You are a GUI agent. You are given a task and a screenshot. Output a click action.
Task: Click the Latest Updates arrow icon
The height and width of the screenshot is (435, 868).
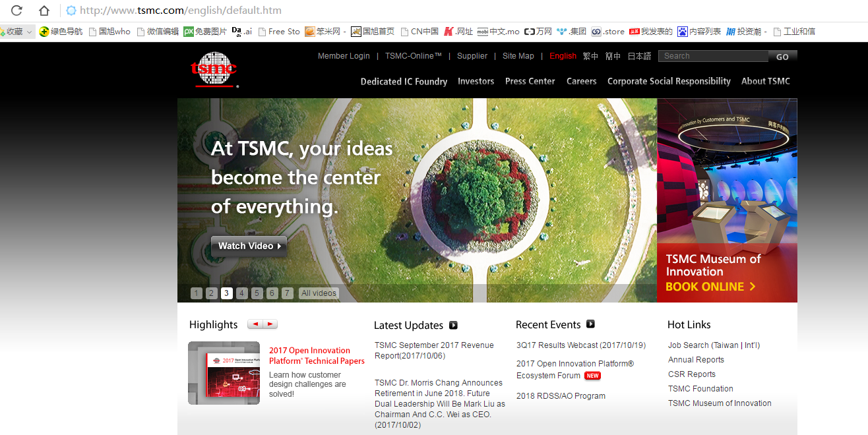tap(453, 325)
